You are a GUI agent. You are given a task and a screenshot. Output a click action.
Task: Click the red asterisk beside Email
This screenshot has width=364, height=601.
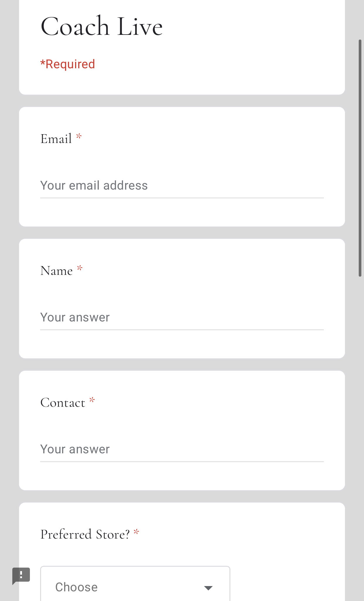79,137
